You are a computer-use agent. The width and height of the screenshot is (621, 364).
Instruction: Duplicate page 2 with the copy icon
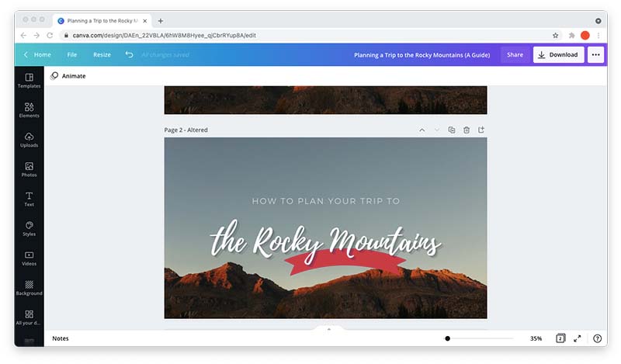452,130
